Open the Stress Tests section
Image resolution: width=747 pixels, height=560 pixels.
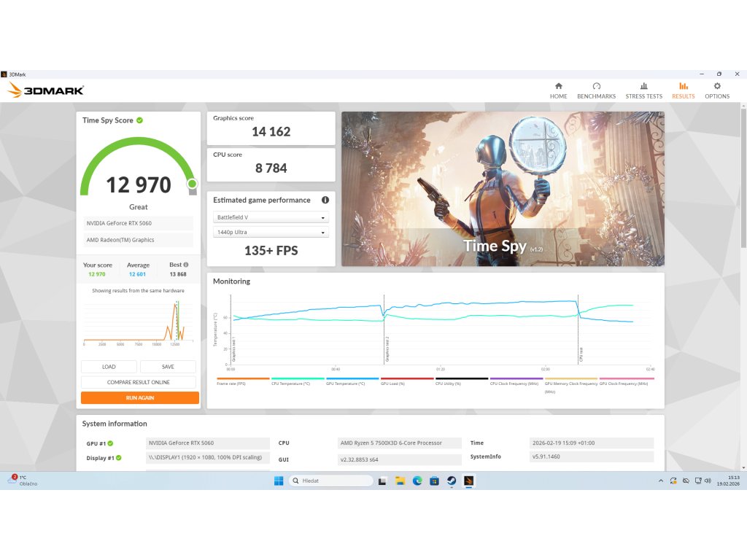[643, 90]
